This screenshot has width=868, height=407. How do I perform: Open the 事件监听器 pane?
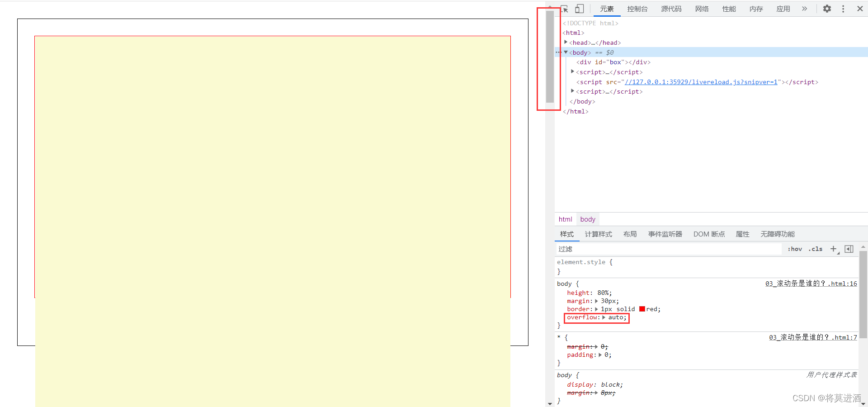tap(665, 234)
